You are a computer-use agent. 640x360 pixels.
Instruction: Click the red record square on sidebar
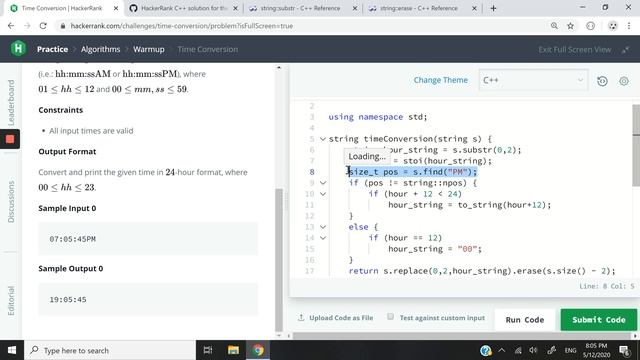tap(10, 139)
